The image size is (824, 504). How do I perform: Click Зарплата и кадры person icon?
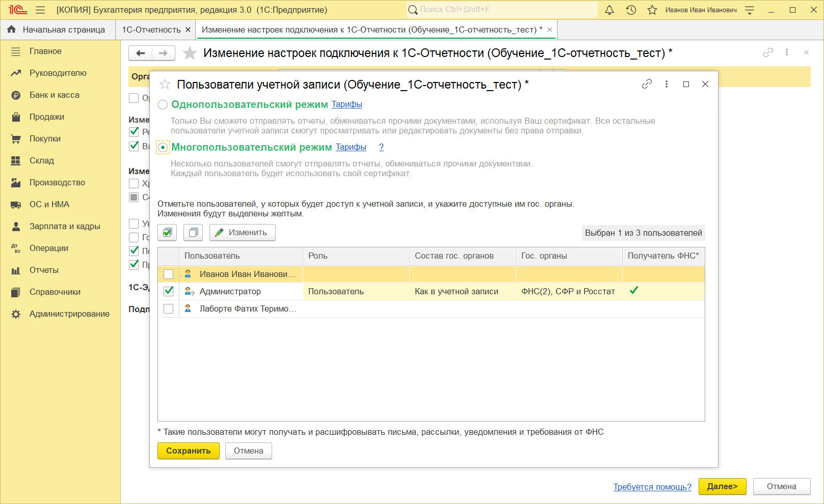click(16, 226)
